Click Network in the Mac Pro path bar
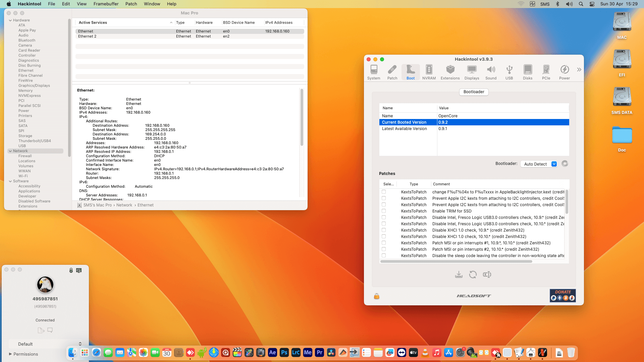The width and height of the screenshot is (644, 362). (124, 205)
